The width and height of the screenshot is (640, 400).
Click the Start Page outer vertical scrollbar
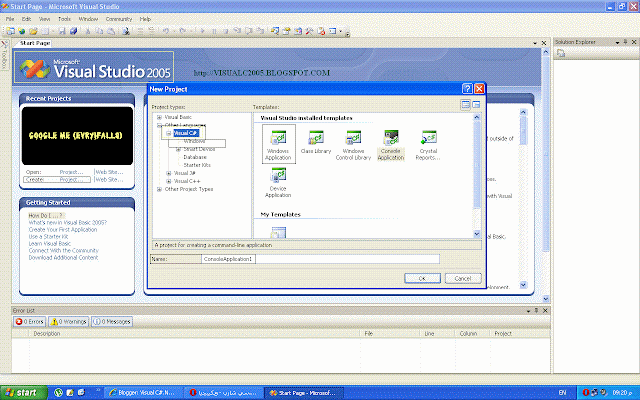coord(546,176)
